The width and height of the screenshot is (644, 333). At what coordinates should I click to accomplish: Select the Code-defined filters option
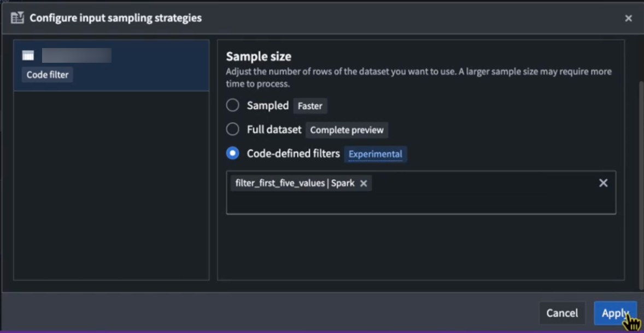coord(234,154)
